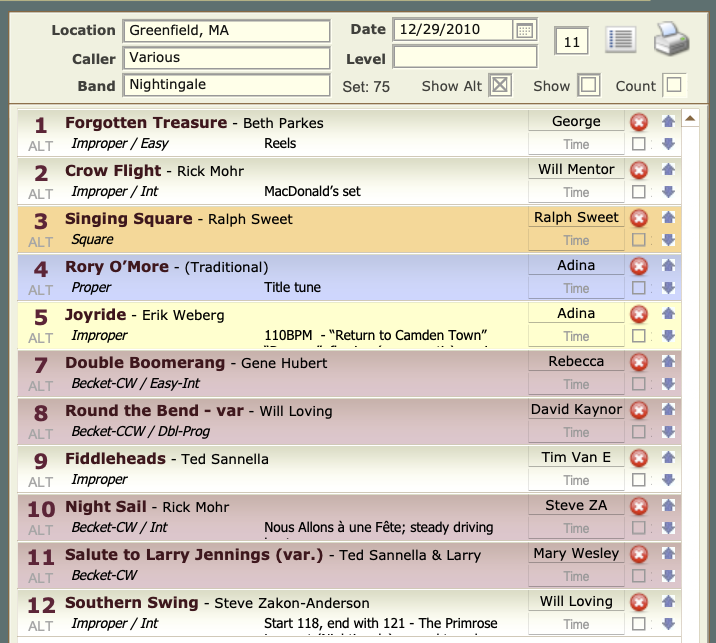Open the list view icon
Image resolution: width=716 pixels, height=643 pixels.
621,41
